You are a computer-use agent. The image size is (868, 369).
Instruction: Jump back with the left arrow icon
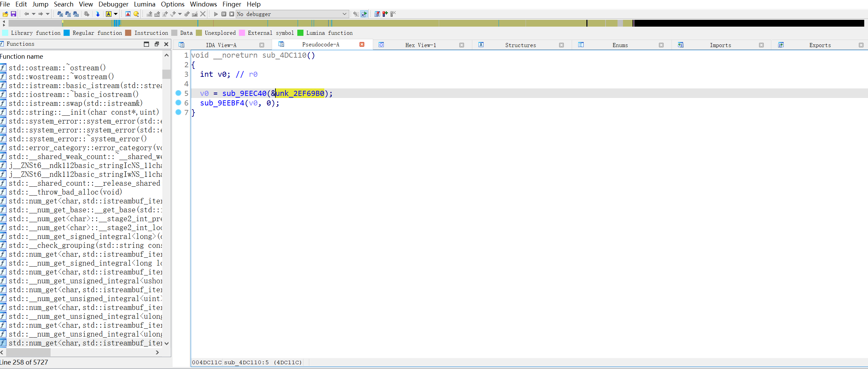(26, 14)
